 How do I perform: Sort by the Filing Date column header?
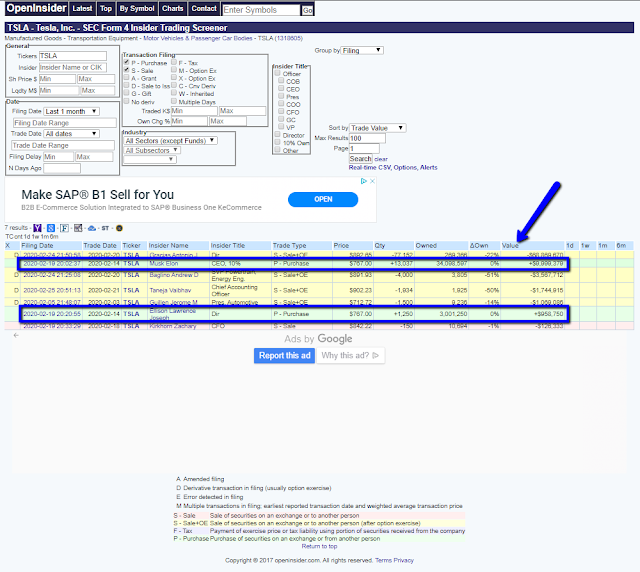point(37,245)
